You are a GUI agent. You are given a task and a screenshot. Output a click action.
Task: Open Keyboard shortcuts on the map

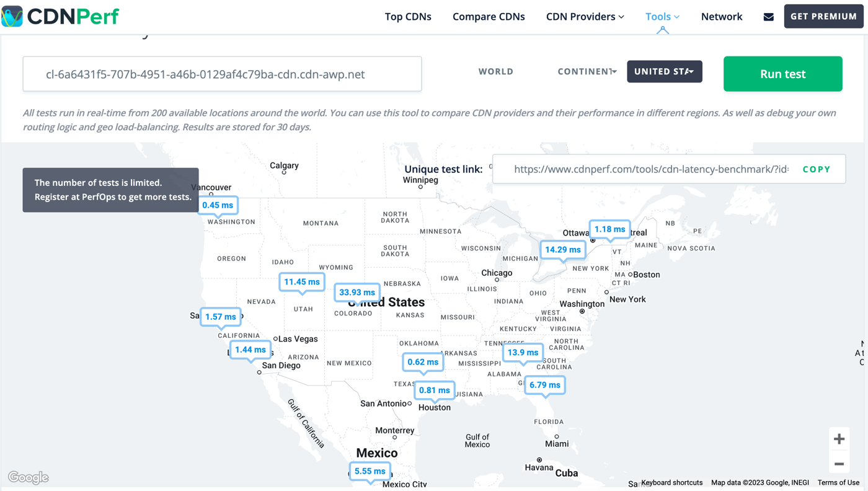click(672, 482)
